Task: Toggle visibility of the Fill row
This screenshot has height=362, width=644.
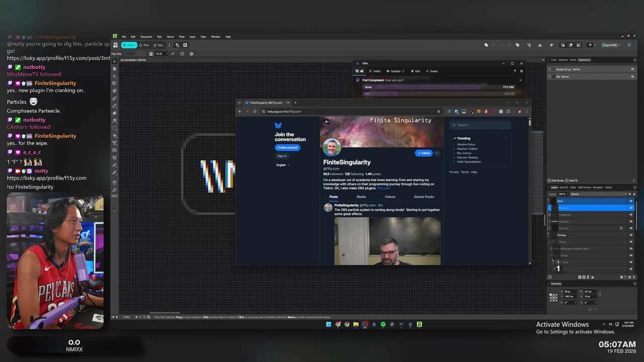Action: coord(632,76)
